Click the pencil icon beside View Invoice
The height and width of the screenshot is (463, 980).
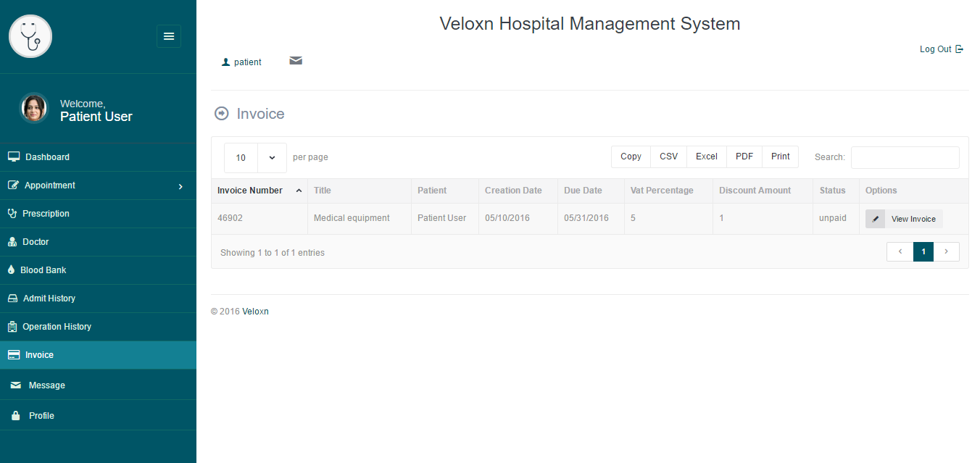pos(875,219)
